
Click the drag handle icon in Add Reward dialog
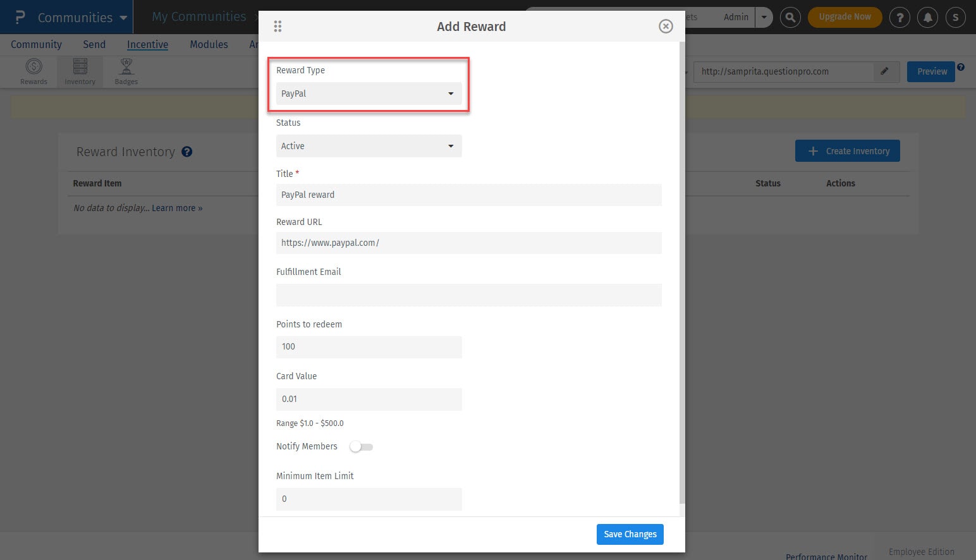click(x=278, y=27)
